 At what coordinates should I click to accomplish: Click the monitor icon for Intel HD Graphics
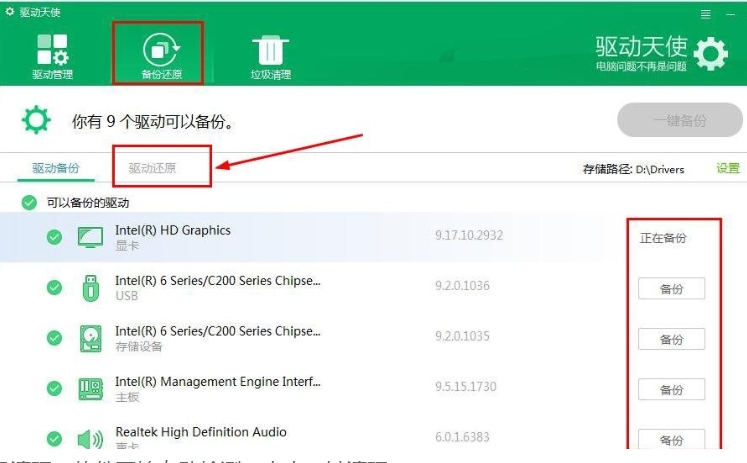point(90,237)
